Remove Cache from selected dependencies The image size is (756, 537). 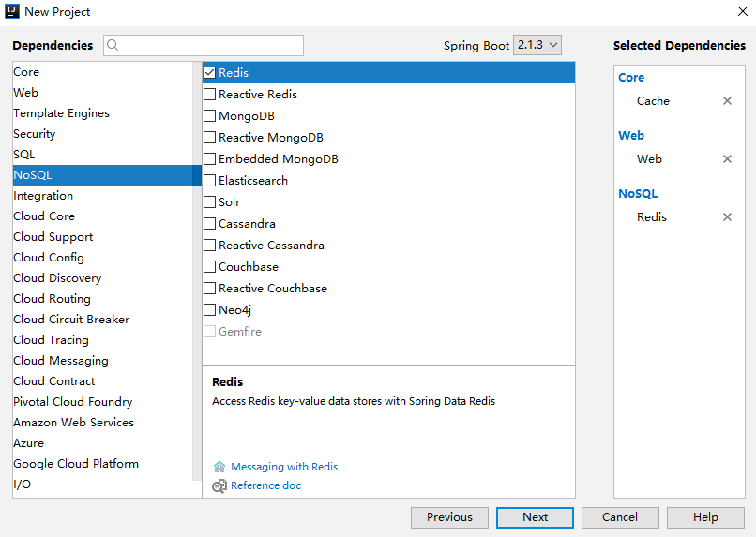click(x=727, y=101)
